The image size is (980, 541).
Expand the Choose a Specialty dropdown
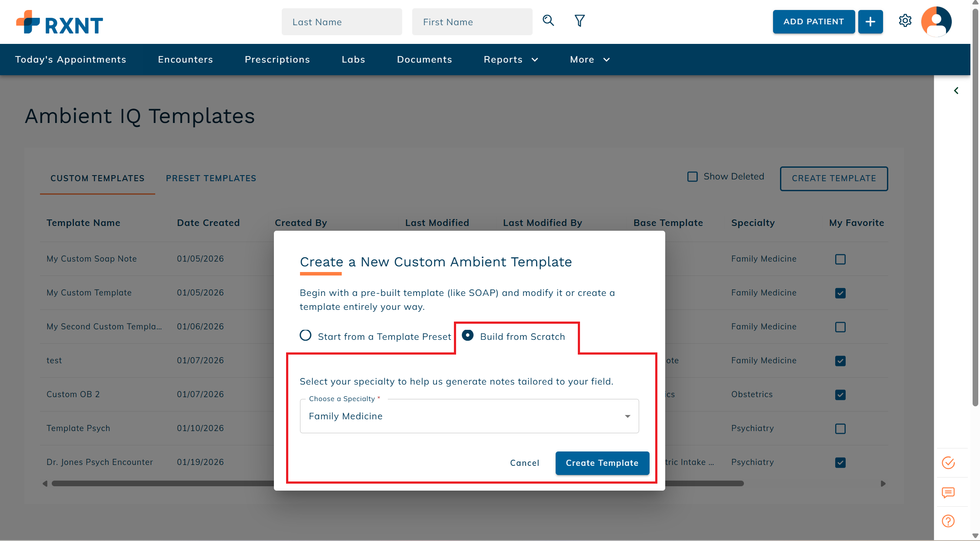[x=469, y=416]
